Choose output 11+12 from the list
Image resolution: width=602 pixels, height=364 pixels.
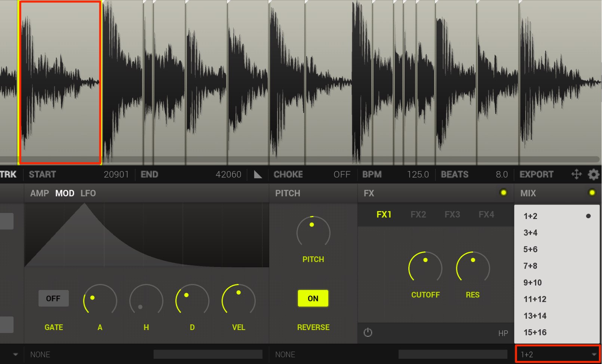[557, 299]
